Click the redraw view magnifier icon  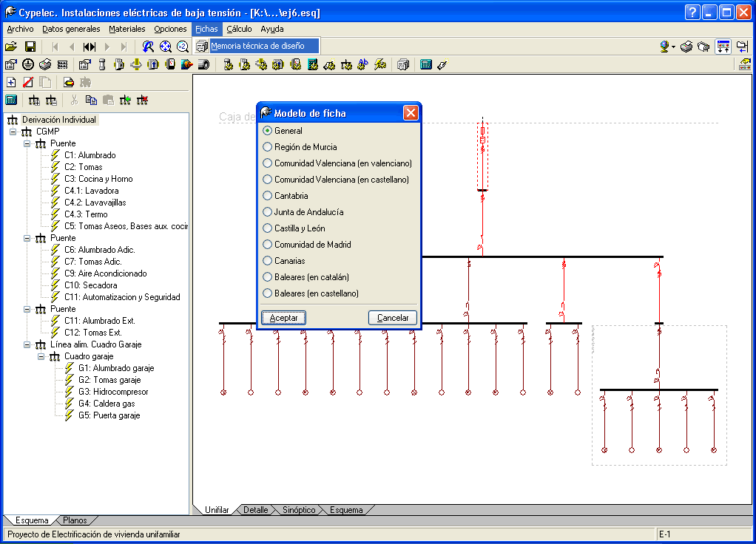tap(148, 47)
